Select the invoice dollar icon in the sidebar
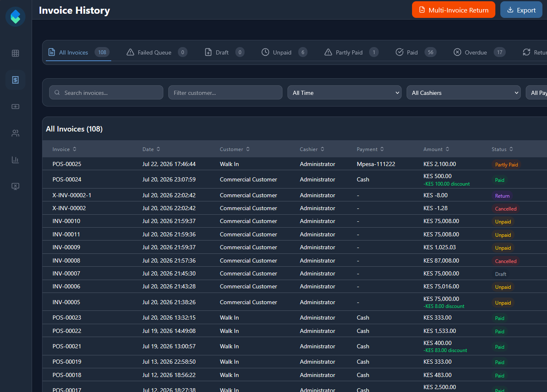 pyautogui.click(x=15, y=80)
